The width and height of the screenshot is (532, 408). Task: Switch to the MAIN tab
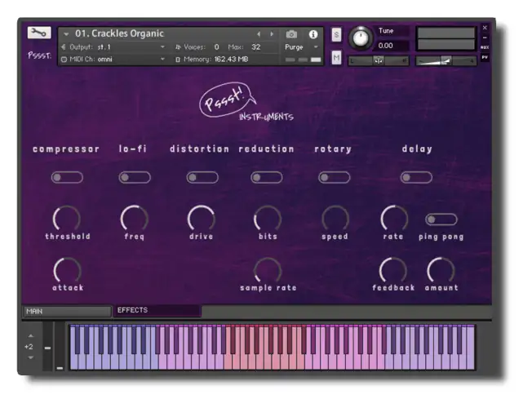pyautogui.click(x=67, y=311)
